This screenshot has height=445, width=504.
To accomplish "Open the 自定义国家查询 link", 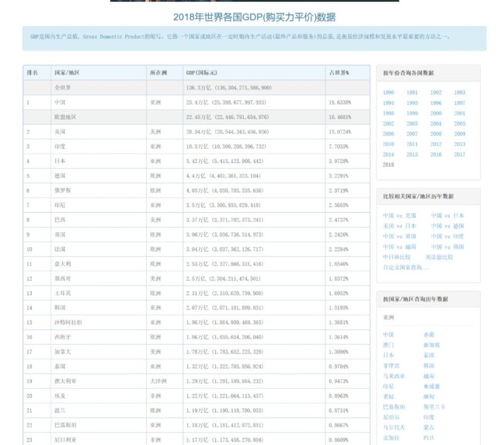I will [x=406, y=267].
